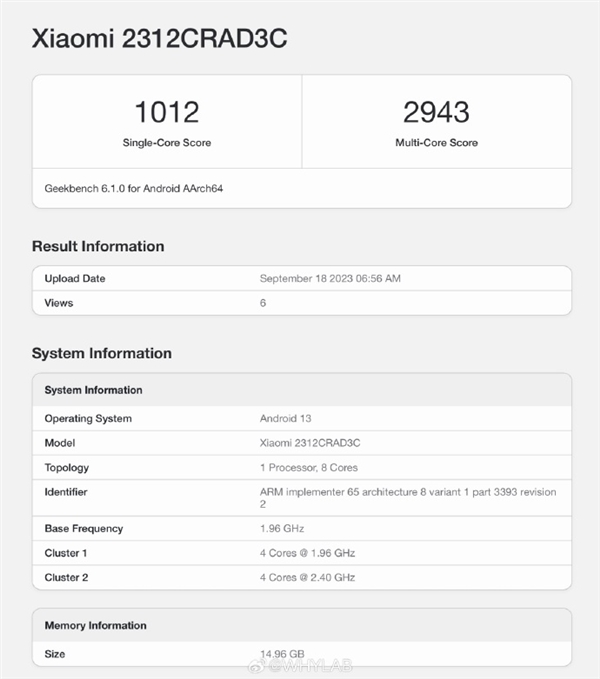Select the value 4 Cores @ 1.96 GHz
Screen dimensions: 600x679
[x=307, y=553]
